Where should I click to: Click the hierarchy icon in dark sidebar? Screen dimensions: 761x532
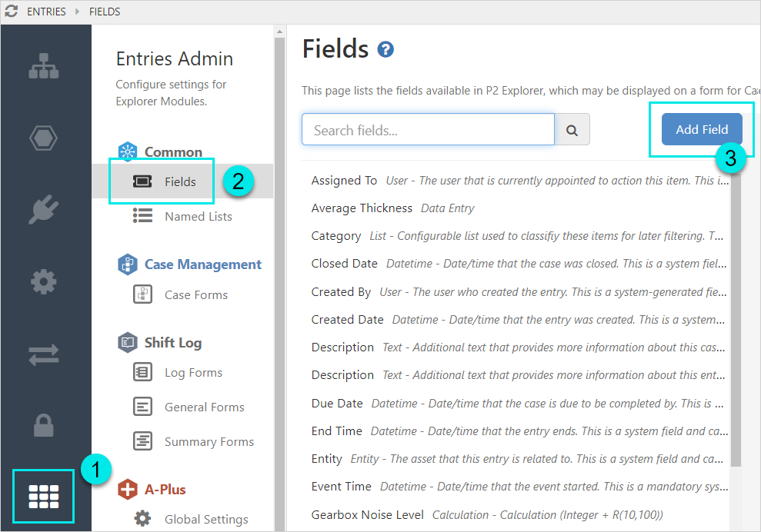click(x=43, y=67)
